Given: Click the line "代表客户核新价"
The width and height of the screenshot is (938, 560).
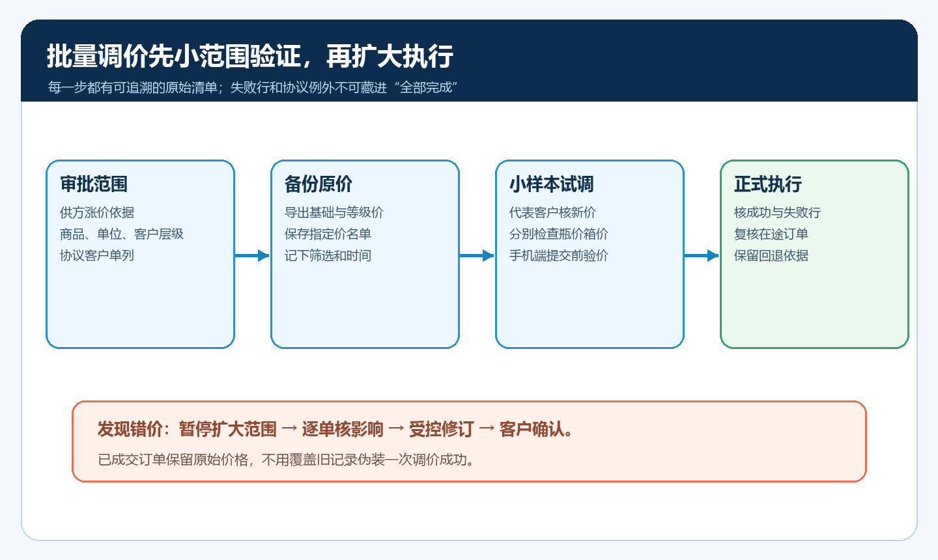Looking at the screenshot, I should coord(552,212).
